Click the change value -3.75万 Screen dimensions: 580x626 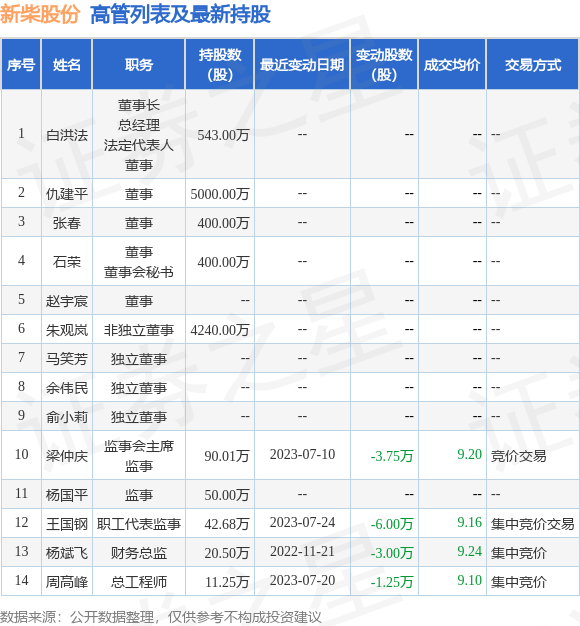[x=392, y=456]
